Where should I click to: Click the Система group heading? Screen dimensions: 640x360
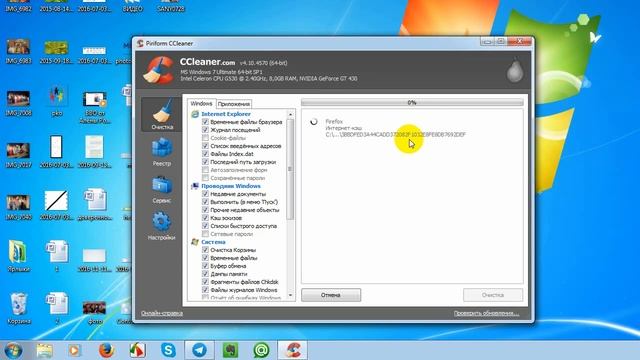(213, 242)
